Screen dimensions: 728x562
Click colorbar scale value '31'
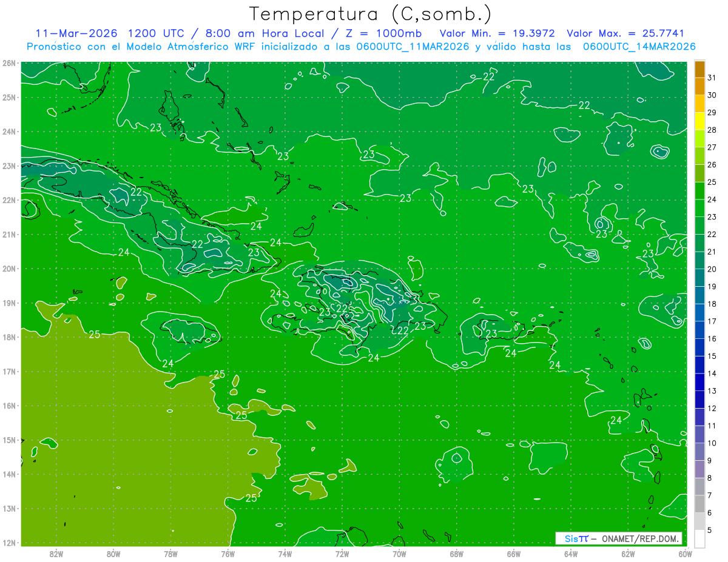[712, 78]
